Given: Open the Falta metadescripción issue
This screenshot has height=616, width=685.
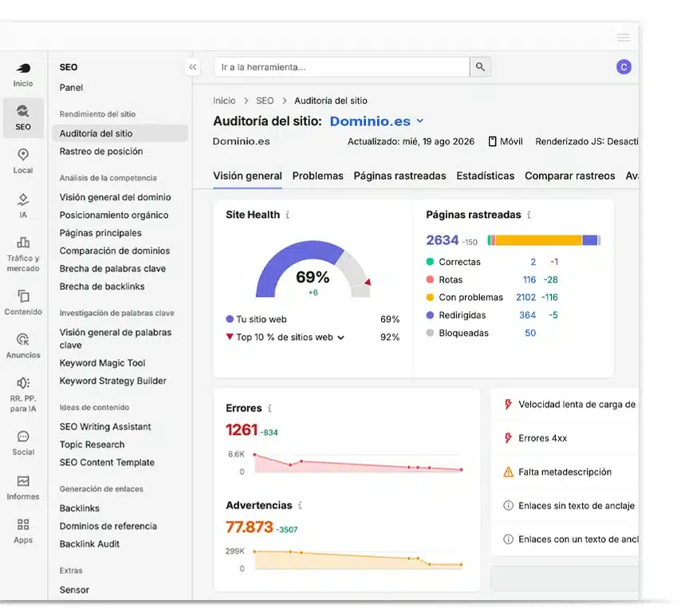Looking at the screenshot, I should pos(565,472).
